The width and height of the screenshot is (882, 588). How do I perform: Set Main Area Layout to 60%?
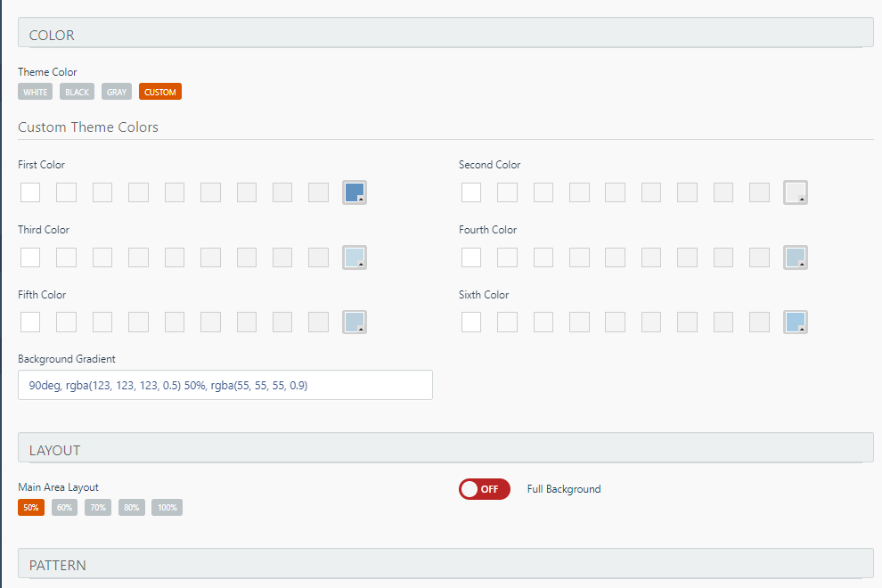click(x=65, y=508)
